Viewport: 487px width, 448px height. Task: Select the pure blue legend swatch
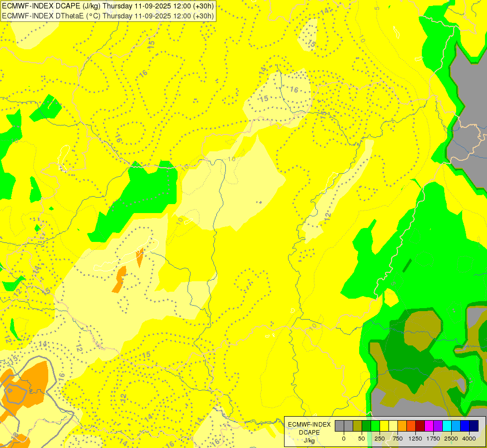pos(465,426)
